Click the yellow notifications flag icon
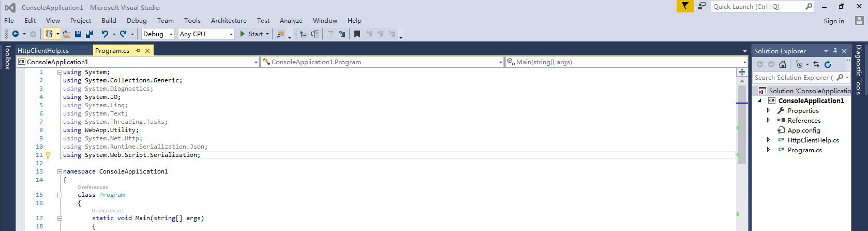Screen dimensions: 868x231 (685, 6)
